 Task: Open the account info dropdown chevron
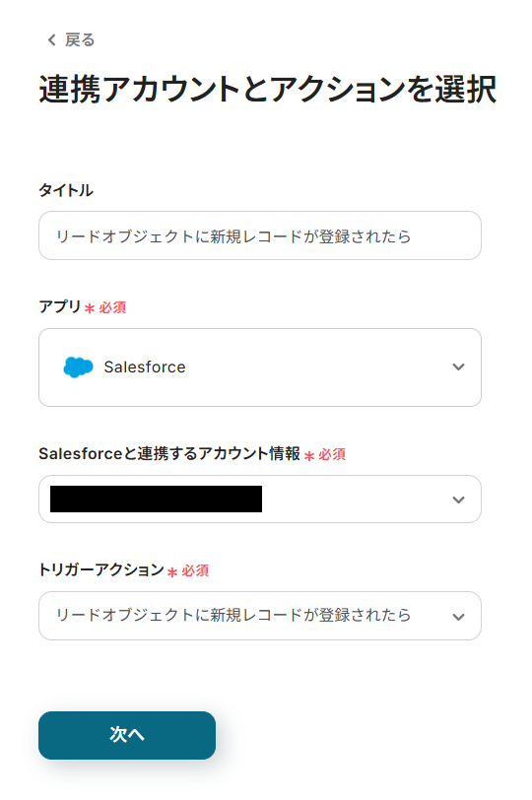(x=458, y=500)
